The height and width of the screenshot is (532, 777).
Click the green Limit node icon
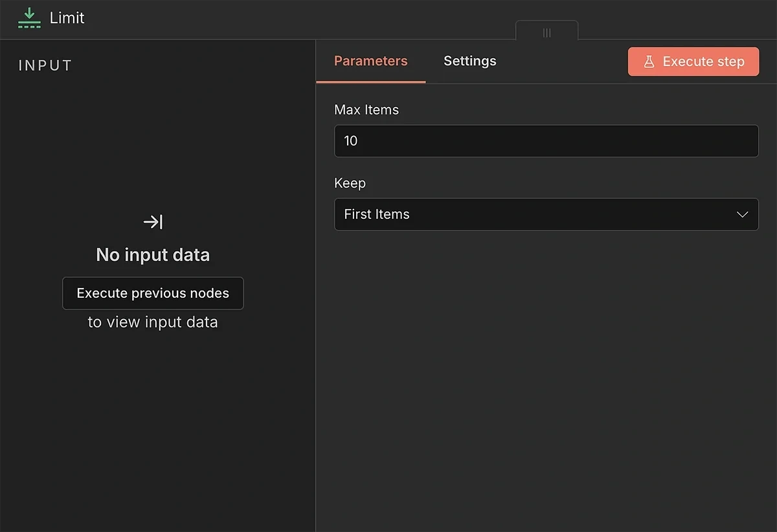(28, 18)
